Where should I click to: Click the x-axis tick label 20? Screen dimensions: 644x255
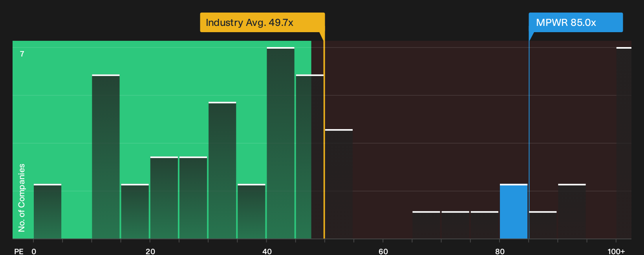point(150,251)
